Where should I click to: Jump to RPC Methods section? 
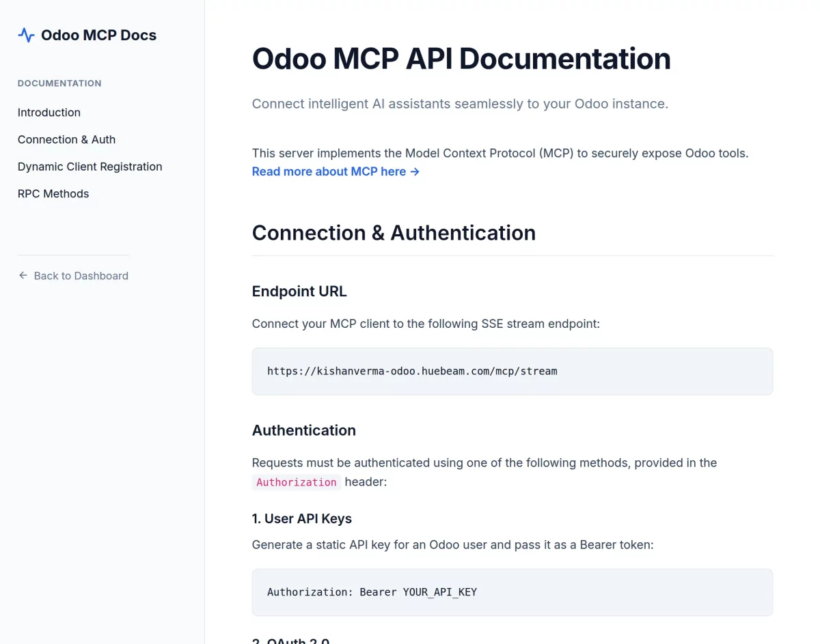tap(53, 194)
